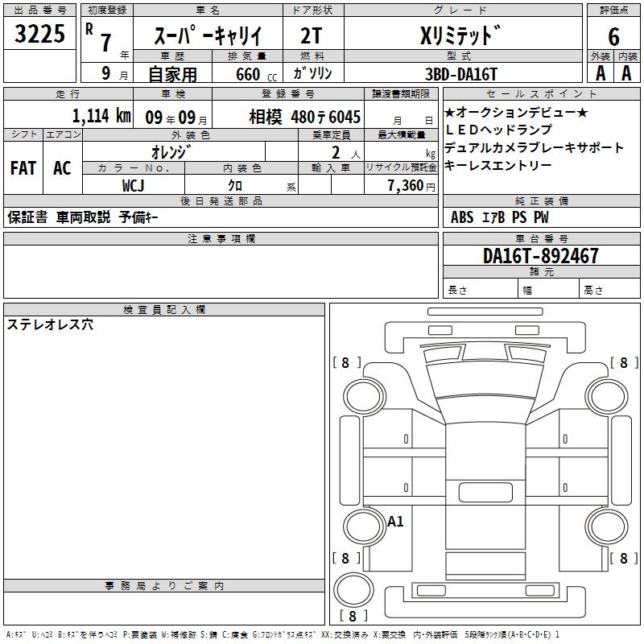The height and width of the screenshot is (644, 644).
Task: Click the grade text Xリミテッド
Action: coord(460,36)
